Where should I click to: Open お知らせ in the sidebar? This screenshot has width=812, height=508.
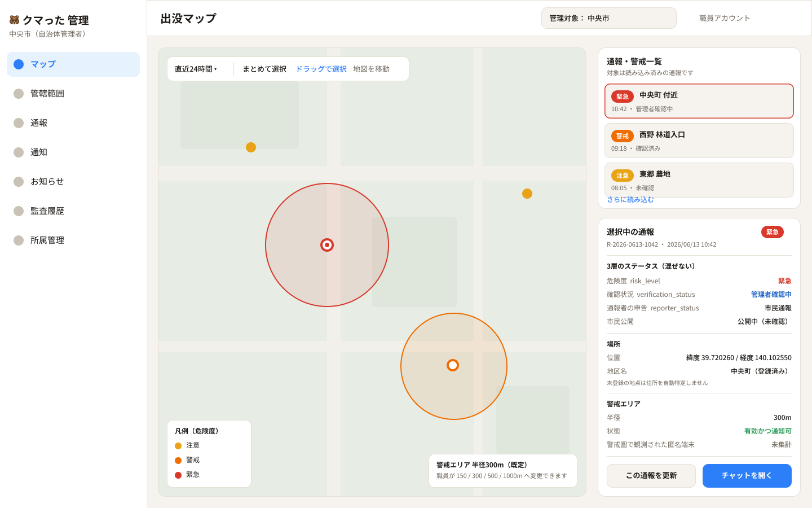pos(73,182)
